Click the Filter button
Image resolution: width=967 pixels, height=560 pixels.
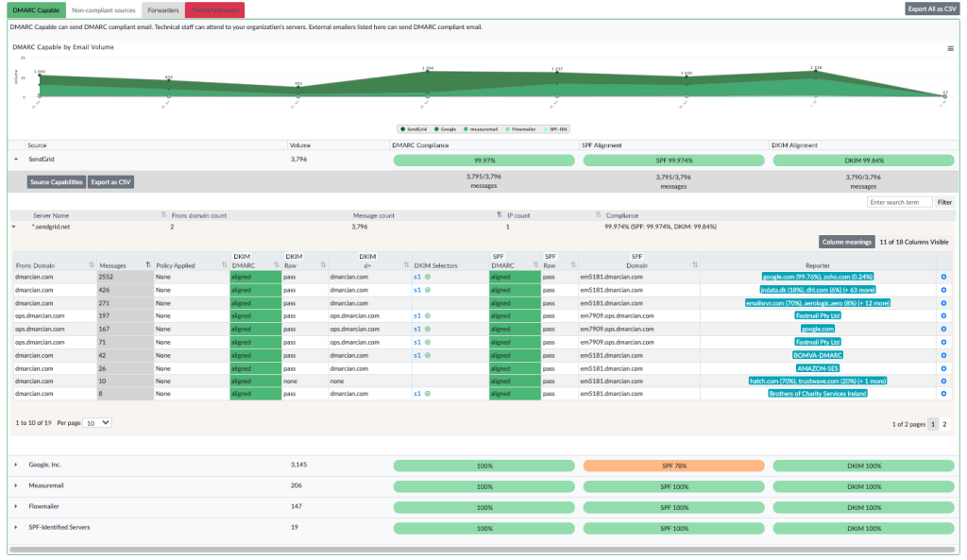(x=944, y=202)
